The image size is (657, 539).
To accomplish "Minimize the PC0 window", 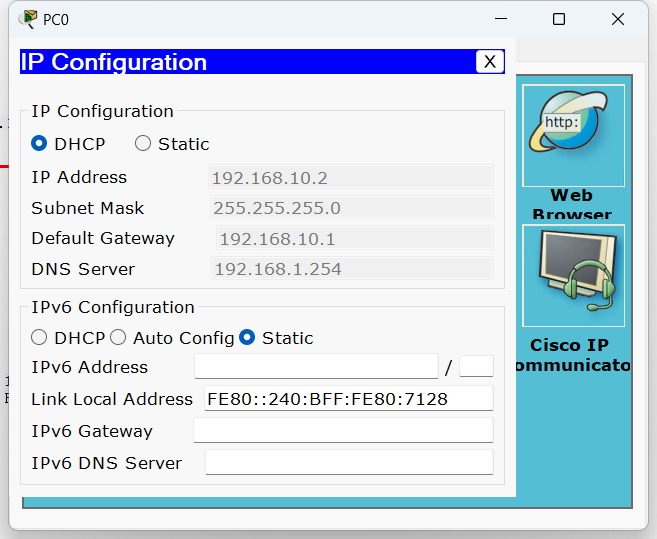I will [501, 19].
